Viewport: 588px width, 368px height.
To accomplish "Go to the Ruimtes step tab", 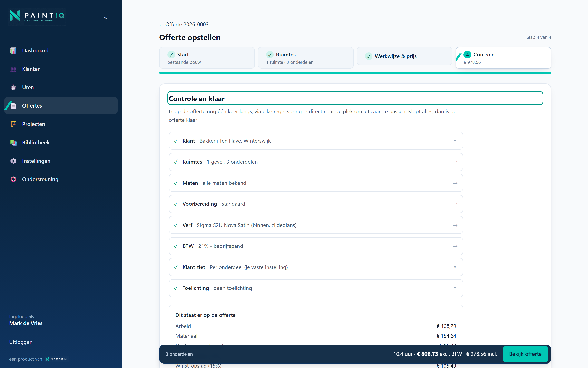I will click(306, 58).
